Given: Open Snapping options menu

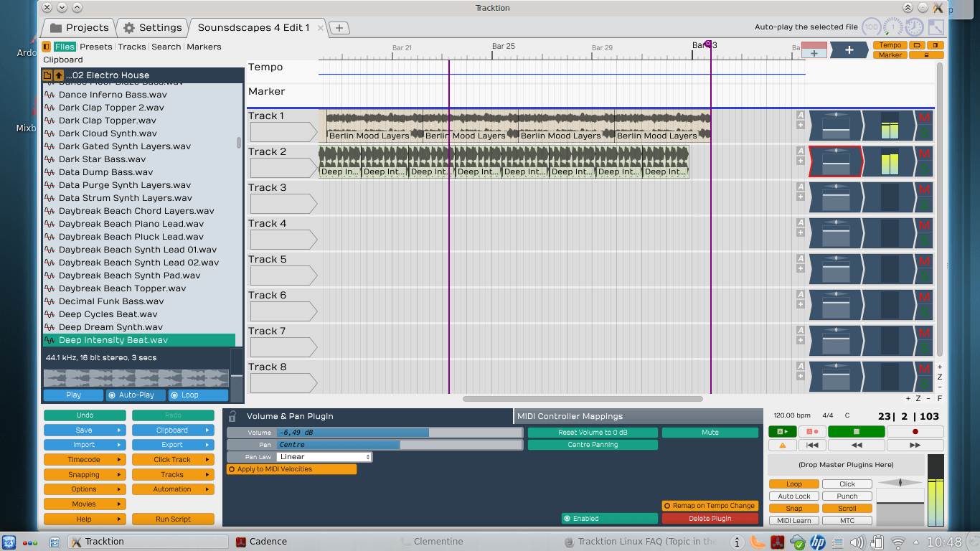Looking at the screenshot, I should (x=85, y=475).
